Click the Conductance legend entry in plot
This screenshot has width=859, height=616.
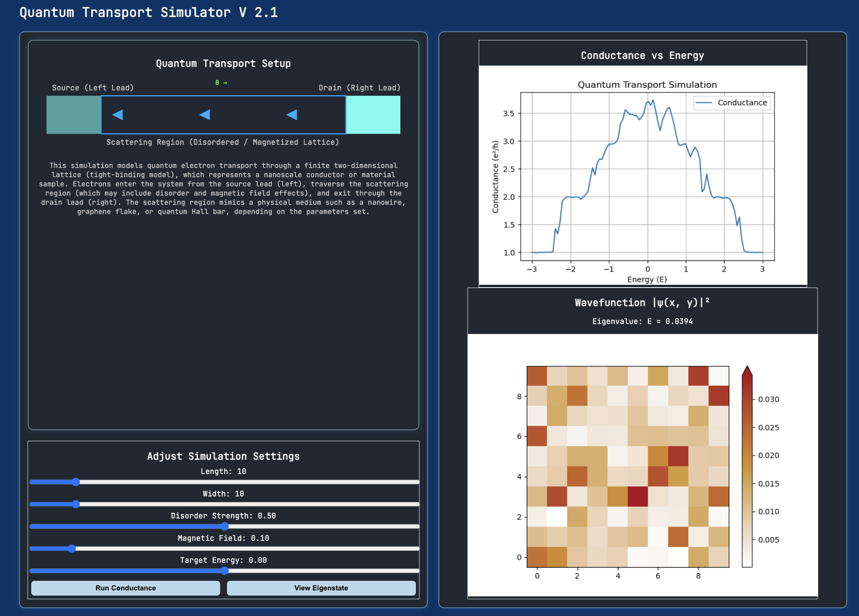click(x=732, y=103)
